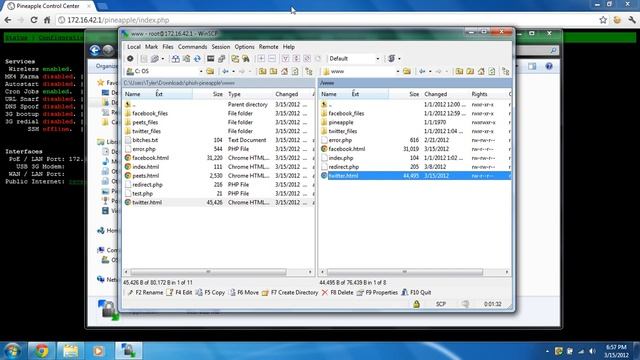Open Chrome wrench menu icon
The width and height of the screenshot is (640, 360).
[x=632, y=20]
